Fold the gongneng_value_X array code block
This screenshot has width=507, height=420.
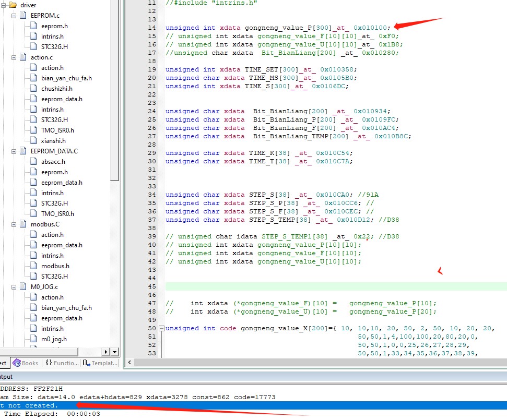point(161,328)
